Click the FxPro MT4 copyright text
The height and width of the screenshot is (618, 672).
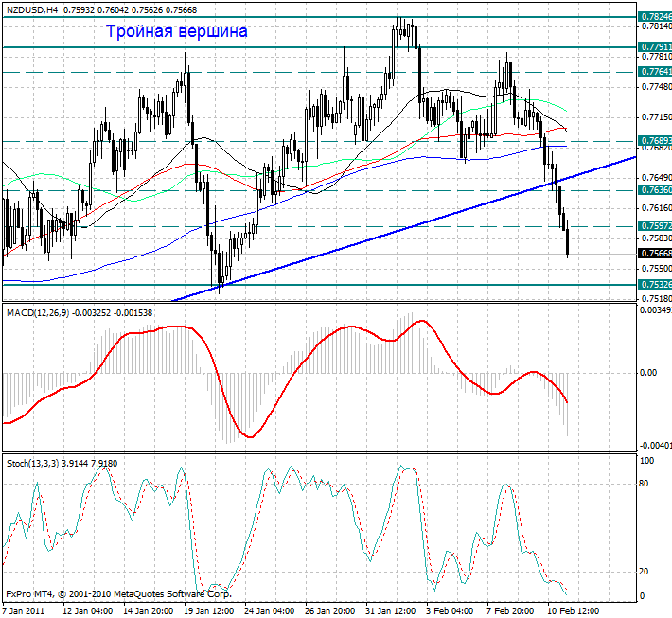pyautogui.click(x=118, y=594)
